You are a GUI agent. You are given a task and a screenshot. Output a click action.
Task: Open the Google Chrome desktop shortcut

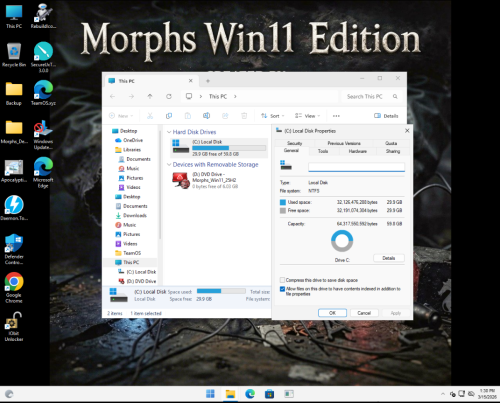14,288
